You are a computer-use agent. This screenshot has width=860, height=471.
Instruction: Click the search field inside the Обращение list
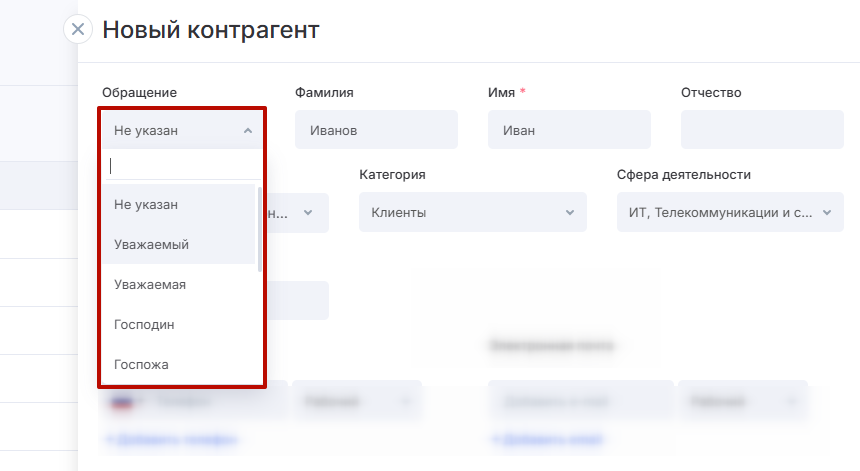[x=181, y=166]
